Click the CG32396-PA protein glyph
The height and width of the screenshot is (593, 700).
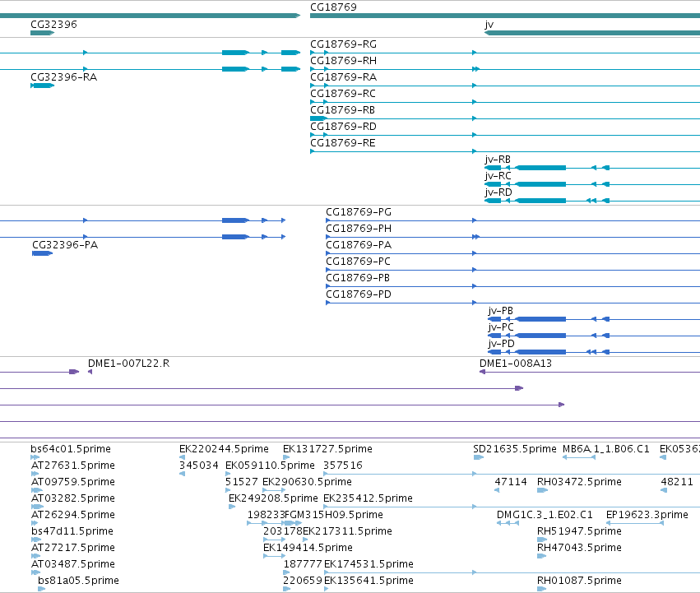tap(43, 253)
